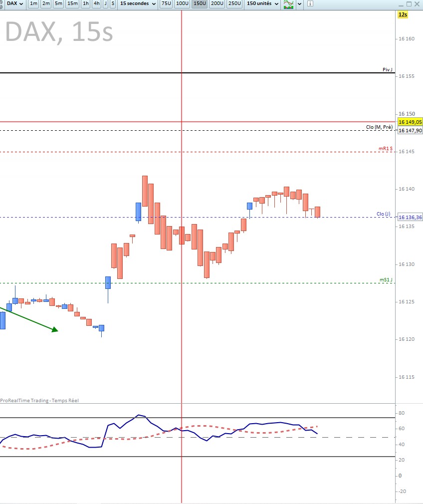Click the -20 level on oscillator axis
423x504 pixels.
402,491
